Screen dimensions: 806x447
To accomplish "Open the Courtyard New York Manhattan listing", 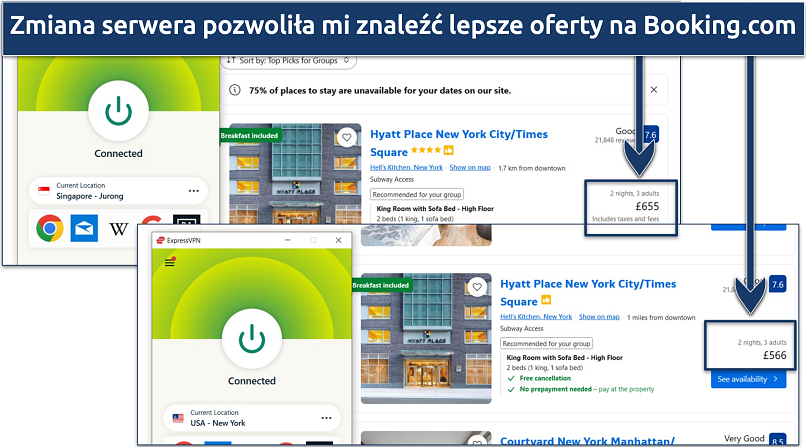I will [x=601, y=442].
